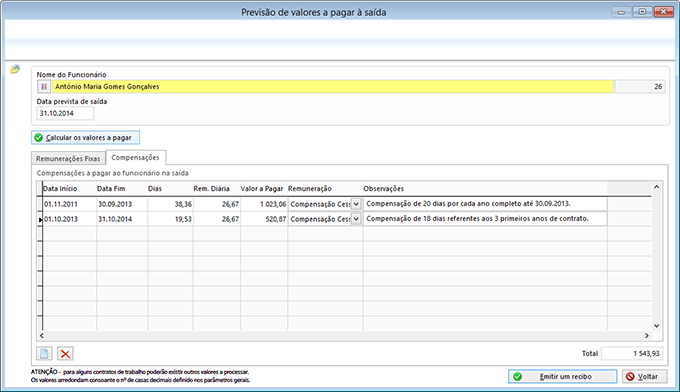680x392 pixels.
Task: Switch to Remunerações Fixas tab
Action: (x=68, y=158)
